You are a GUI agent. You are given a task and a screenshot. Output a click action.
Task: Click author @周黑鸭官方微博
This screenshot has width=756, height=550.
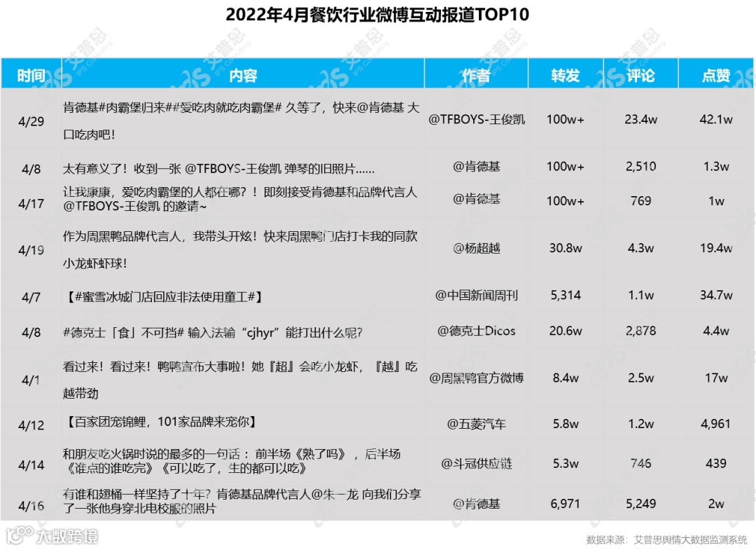click(x=477, y=378)
